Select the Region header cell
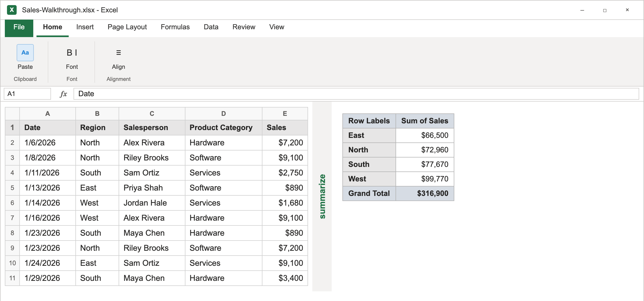Screen dimensions: 644x301 pos(97,128)
